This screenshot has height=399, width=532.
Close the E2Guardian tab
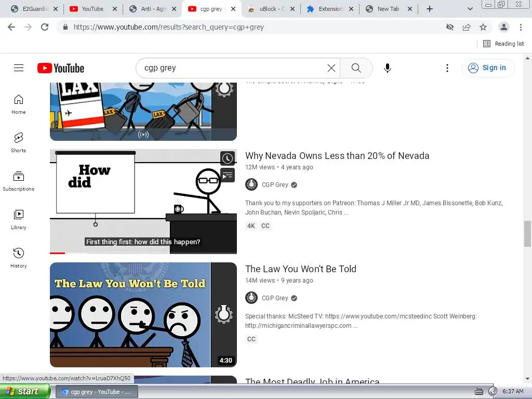(56, 9)
